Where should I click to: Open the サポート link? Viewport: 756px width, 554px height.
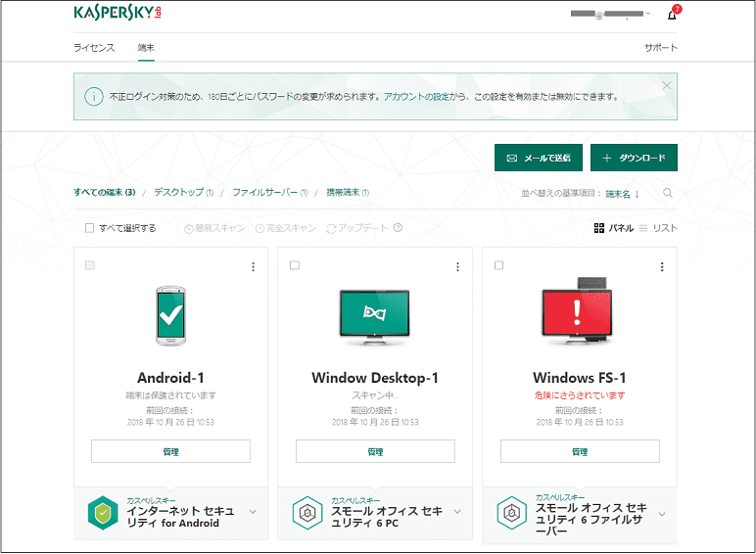pos(661,48)
